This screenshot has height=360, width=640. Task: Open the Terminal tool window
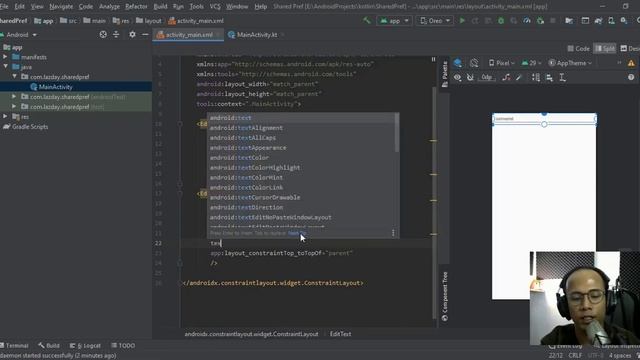14,345
